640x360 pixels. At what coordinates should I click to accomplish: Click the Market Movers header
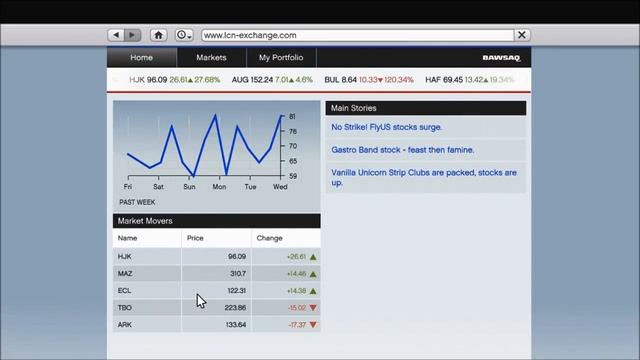tap(216, 221)
